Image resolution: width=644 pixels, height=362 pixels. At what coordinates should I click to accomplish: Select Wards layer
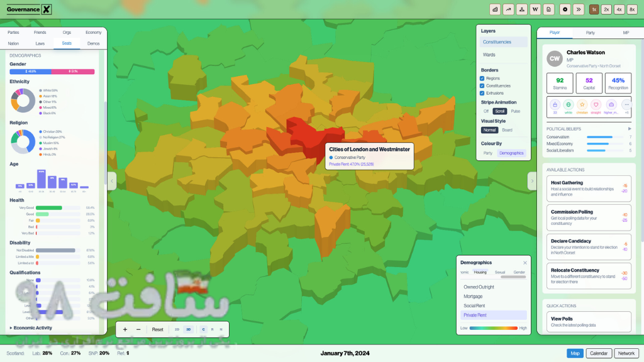point(504,55)
